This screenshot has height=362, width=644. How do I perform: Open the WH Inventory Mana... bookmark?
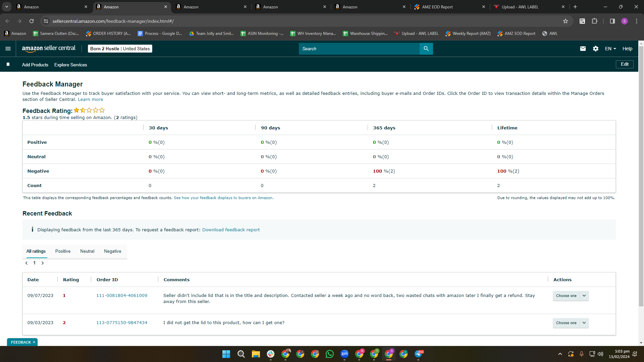(313, 34)
